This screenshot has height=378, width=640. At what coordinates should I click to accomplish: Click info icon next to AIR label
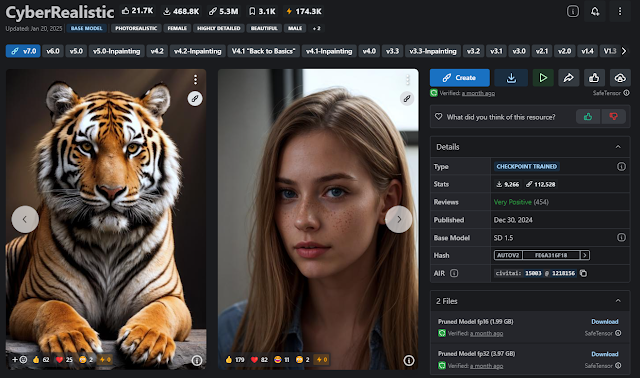(454, 273)
